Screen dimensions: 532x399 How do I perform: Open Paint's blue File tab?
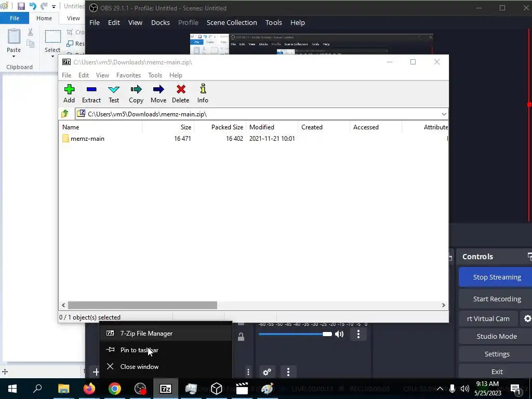click(15, 18)
